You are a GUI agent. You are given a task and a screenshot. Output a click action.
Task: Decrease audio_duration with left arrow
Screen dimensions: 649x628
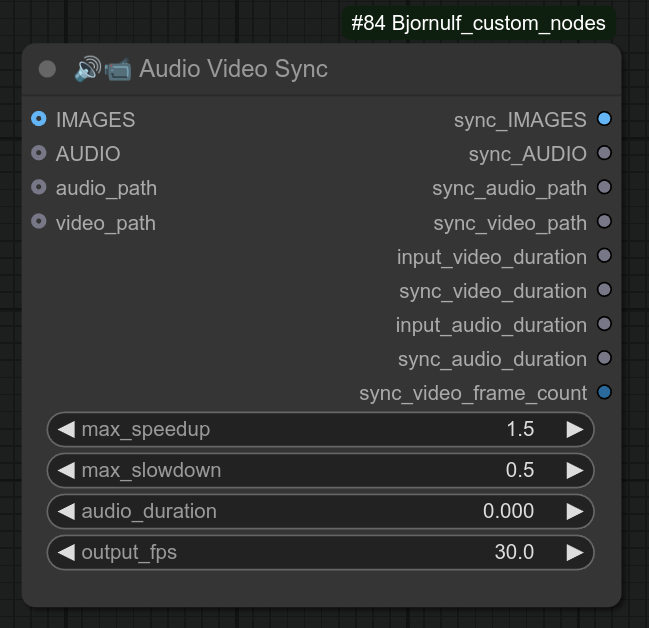click(x=66, y=511)
